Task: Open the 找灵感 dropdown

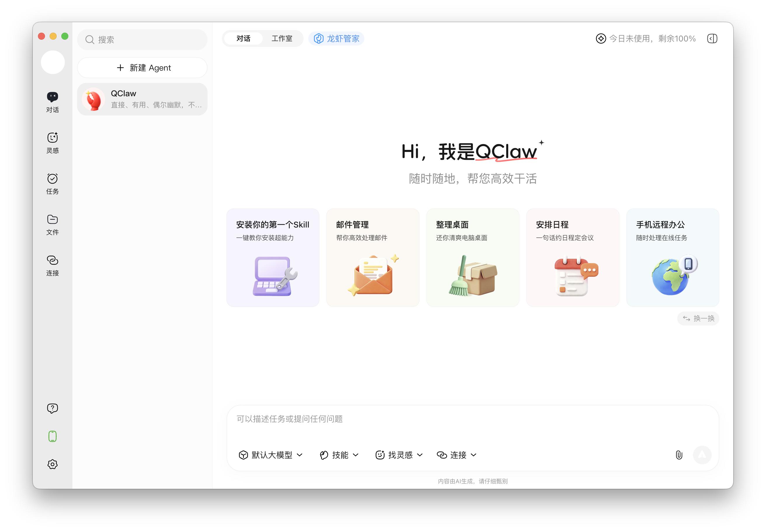Action: pyautogui.click(x=399, y=455)
